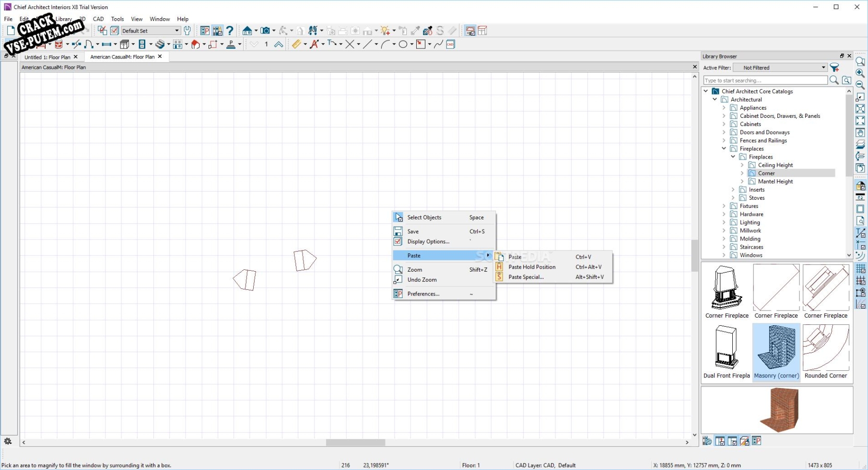
Task: Select the Tape Measure tool
Action: tap(296, 44)
